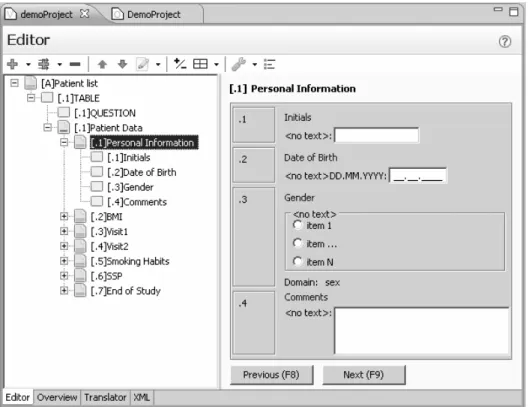
Task: Click the help question mark icon
Action: (505, 42)
